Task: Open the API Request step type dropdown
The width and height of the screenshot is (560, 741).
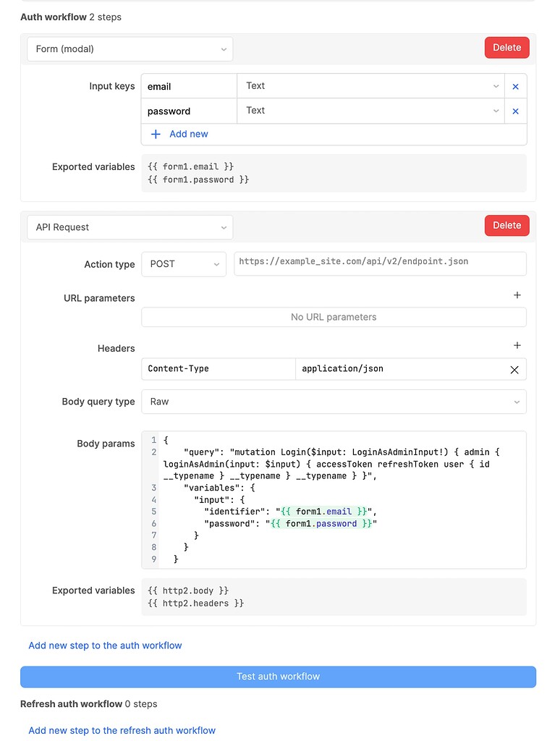Action: click(x=130, y=226)
